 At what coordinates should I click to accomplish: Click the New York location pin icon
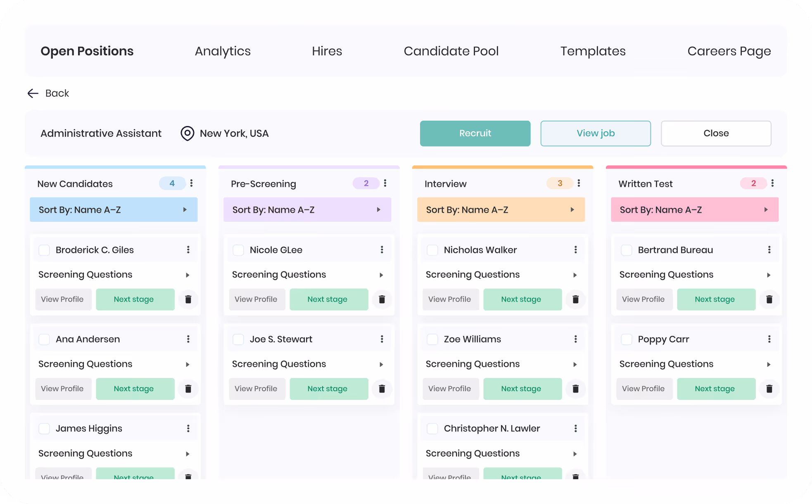coord(188,133)
